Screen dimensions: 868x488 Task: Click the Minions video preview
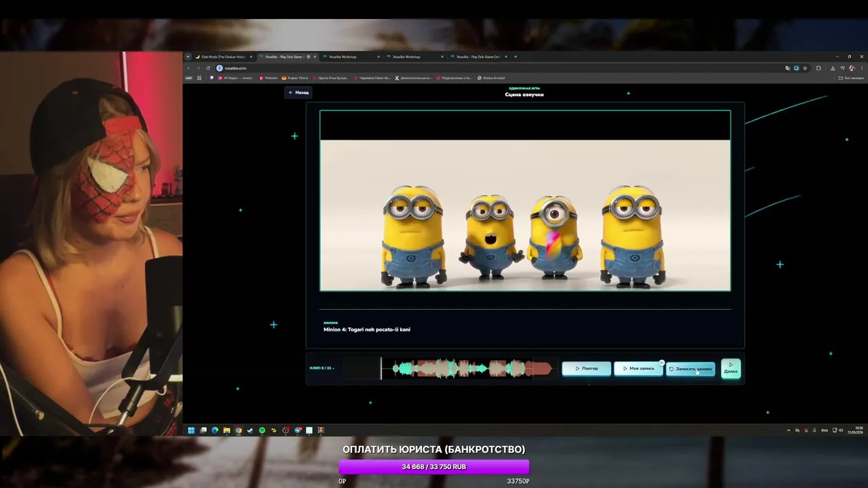[x=525, y=201]
